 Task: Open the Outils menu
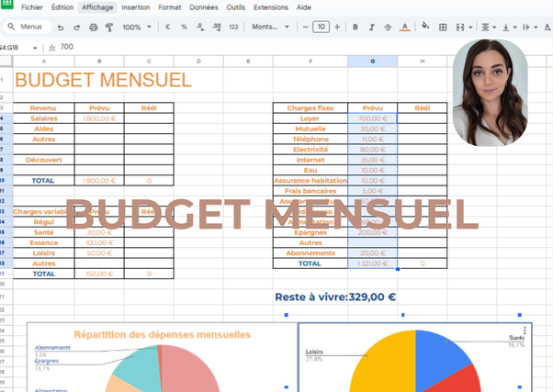click(235, 7)
